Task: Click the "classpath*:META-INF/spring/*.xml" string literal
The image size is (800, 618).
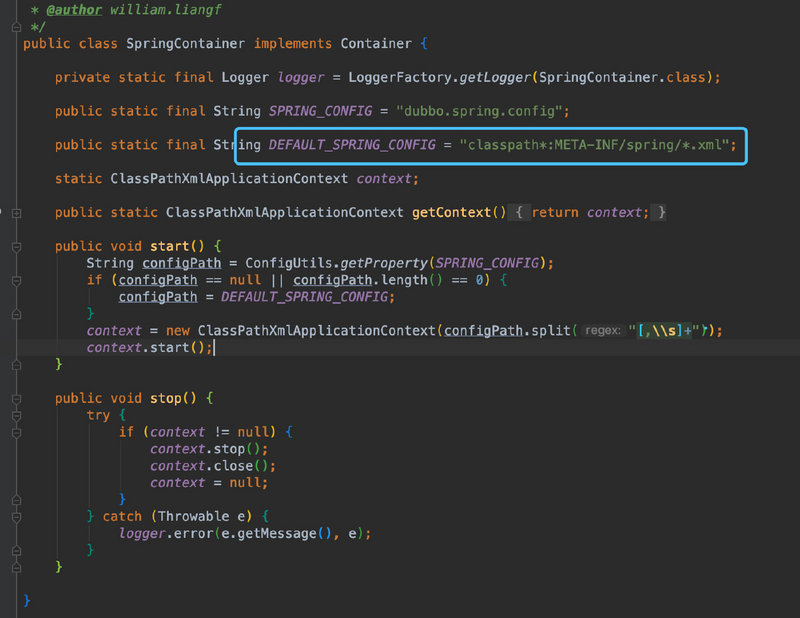Action: [x=594, y=145]
